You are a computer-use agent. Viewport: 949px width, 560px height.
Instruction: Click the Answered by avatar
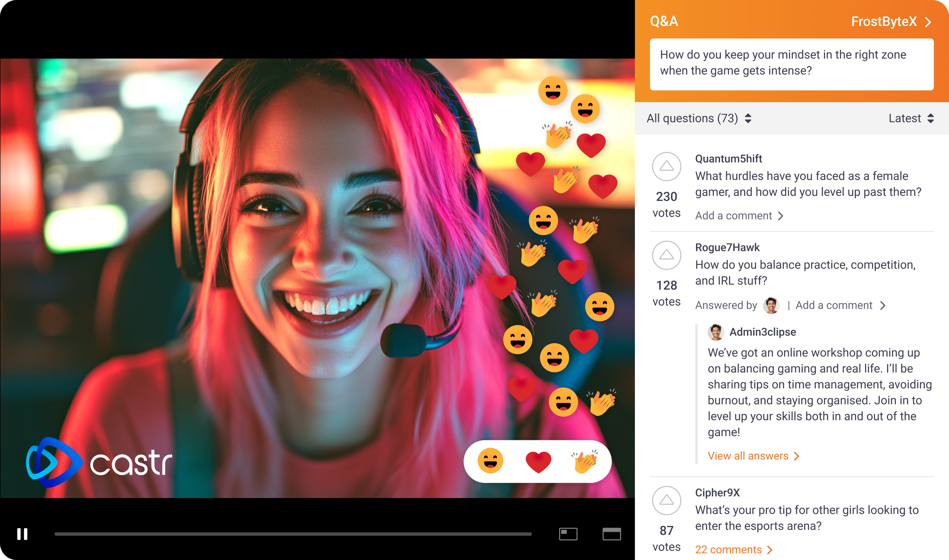[x=771, y=305]
